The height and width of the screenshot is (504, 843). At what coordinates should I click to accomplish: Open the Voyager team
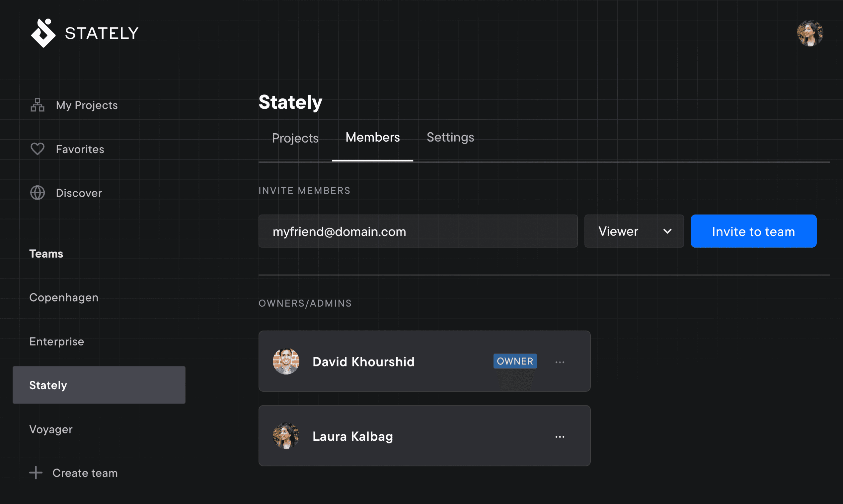pyautogui.click(x=51, y=429)
